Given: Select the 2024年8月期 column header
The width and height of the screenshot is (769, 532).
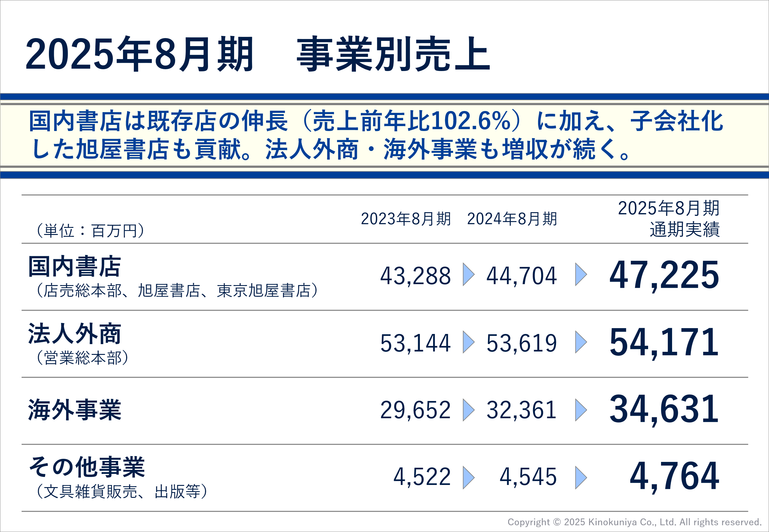Looking at the screenshot, I should coord(512,219).
